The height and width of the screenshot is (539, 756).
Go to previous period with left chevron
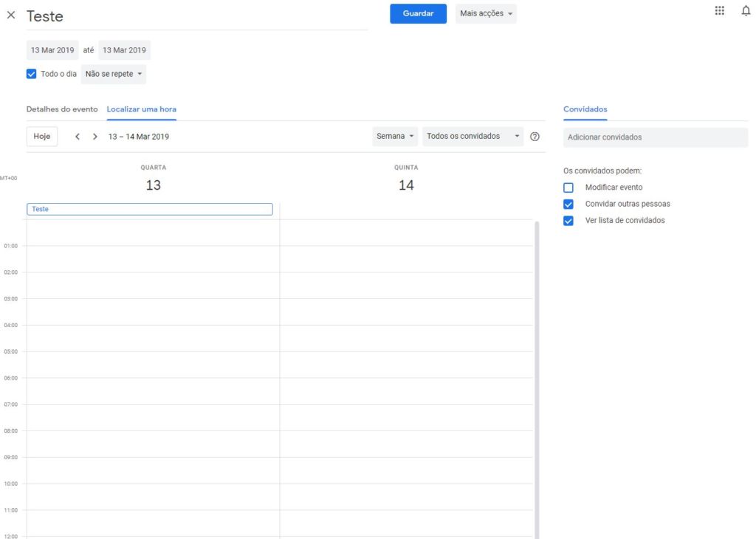click(x=77, y=137)
